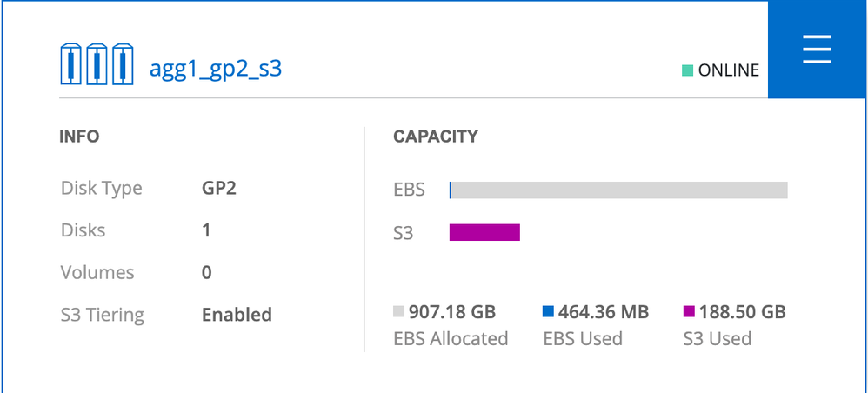The height and width of the screenshot is (393, 868).
Task: Click the blue EBS Used legend square
Action: (548, 311)
